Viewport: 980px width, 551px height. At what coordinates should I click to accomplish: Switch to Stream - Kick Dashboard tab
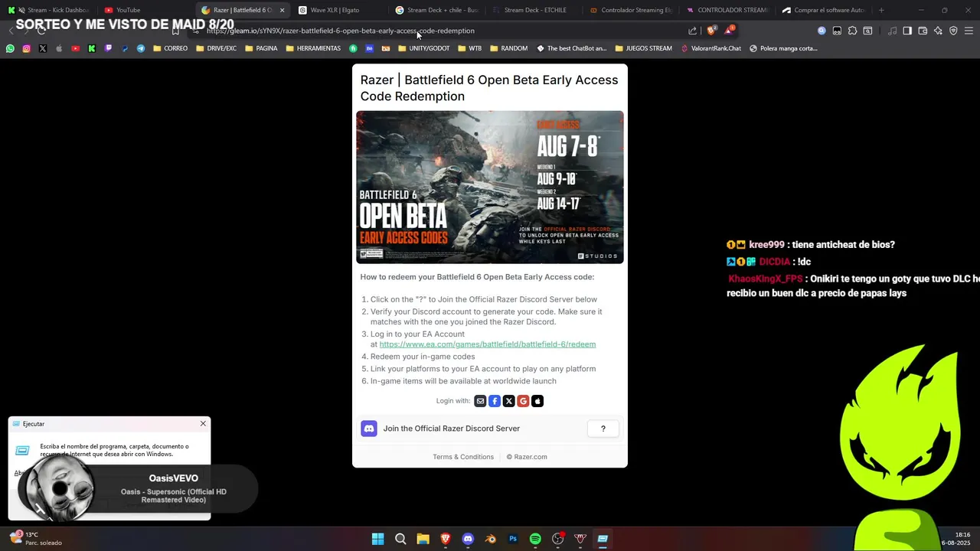click(49, 10)
